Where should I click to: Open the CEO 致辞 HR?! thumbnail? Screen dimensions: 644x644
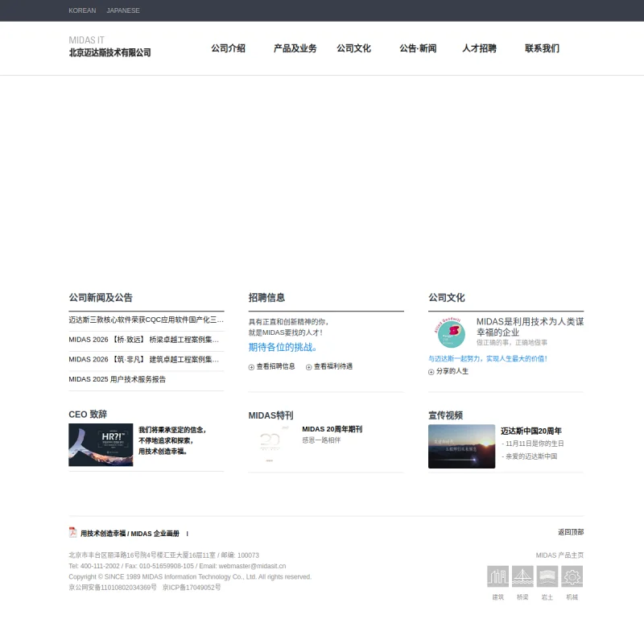click(x=101, y=445)
